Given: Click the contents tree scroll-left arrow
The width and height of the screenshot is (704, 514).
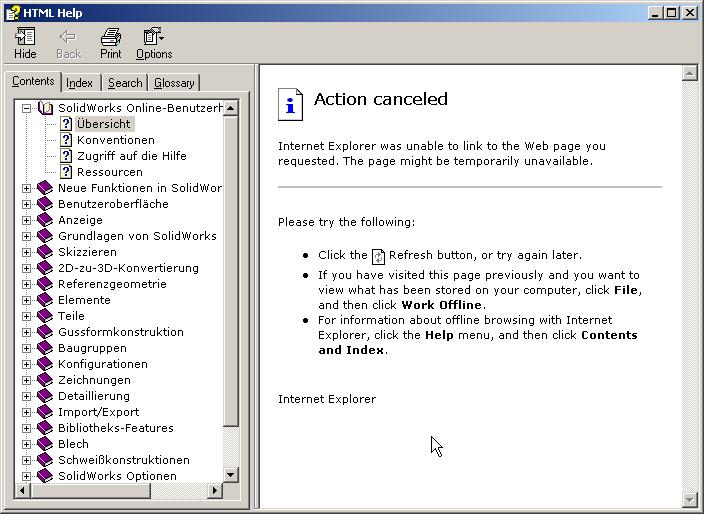Looking at the screenshot, I should click(22, 490).
